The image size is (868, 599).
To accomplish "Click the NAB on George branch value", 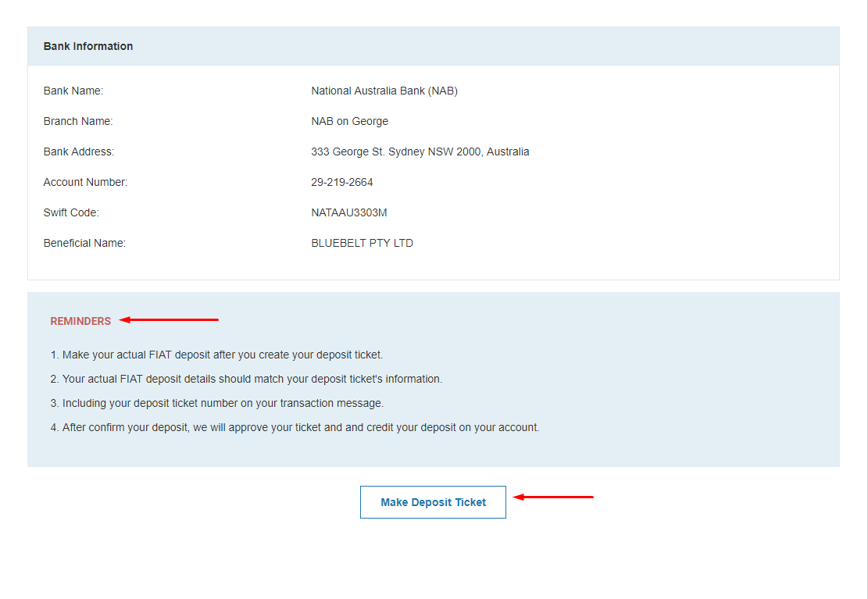I will pyautogui.click(x=349, y=121).
